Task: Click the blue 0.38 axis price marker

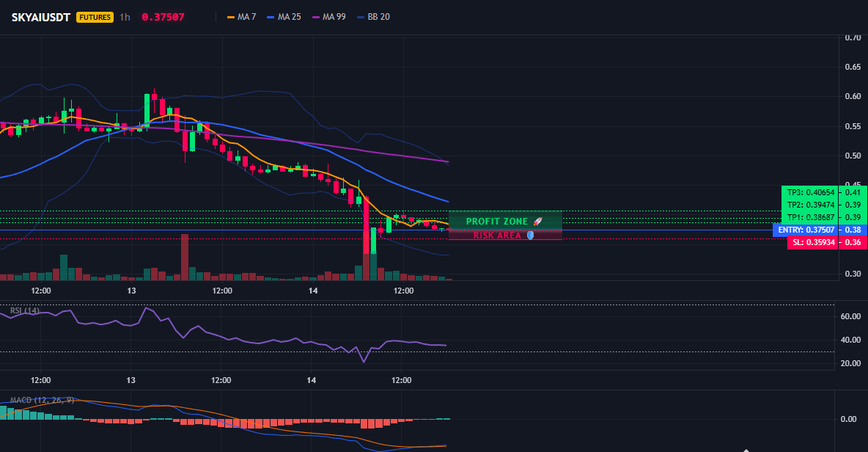Action: [853, 230]
